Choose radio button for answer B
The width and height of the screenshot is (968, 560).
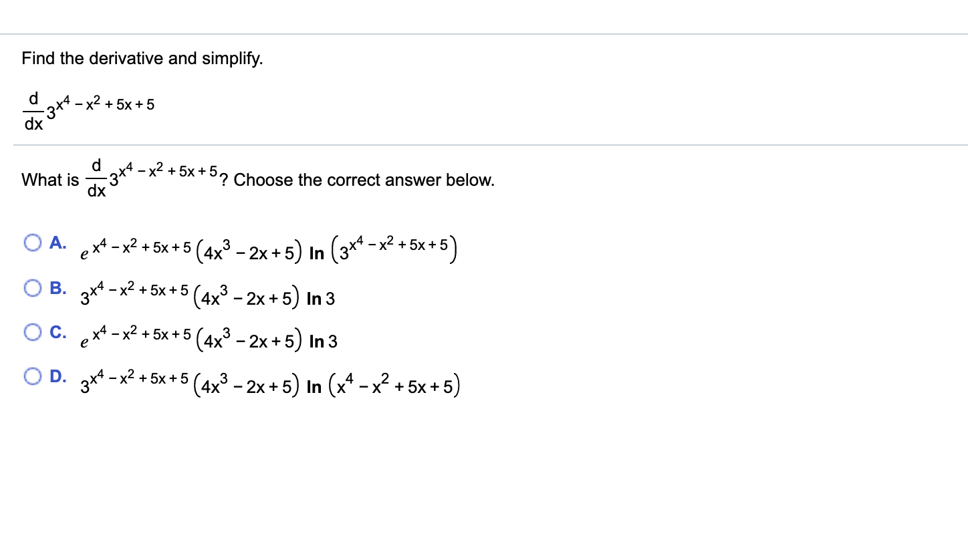[33, 289]
